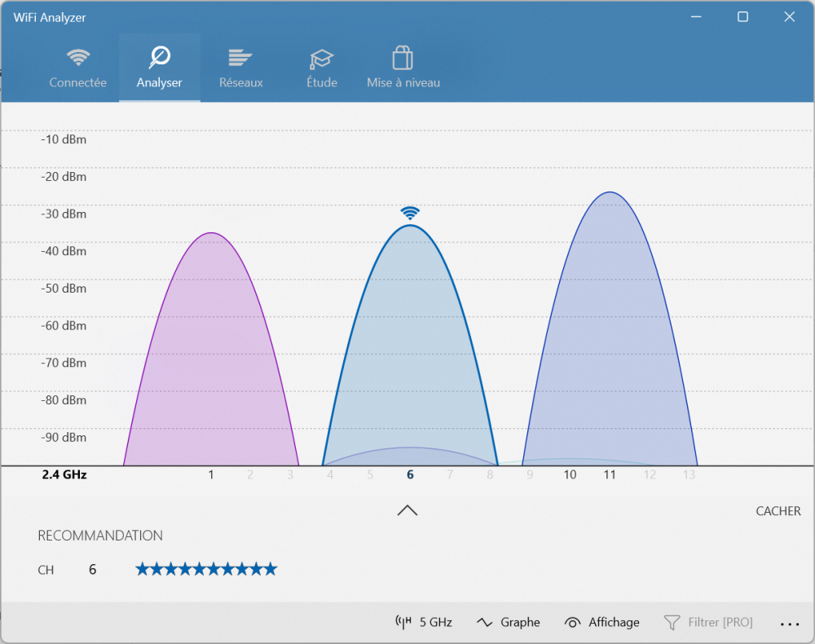Click CACHER to hide recommendations
Screen dimensions: 815x644
778,511
